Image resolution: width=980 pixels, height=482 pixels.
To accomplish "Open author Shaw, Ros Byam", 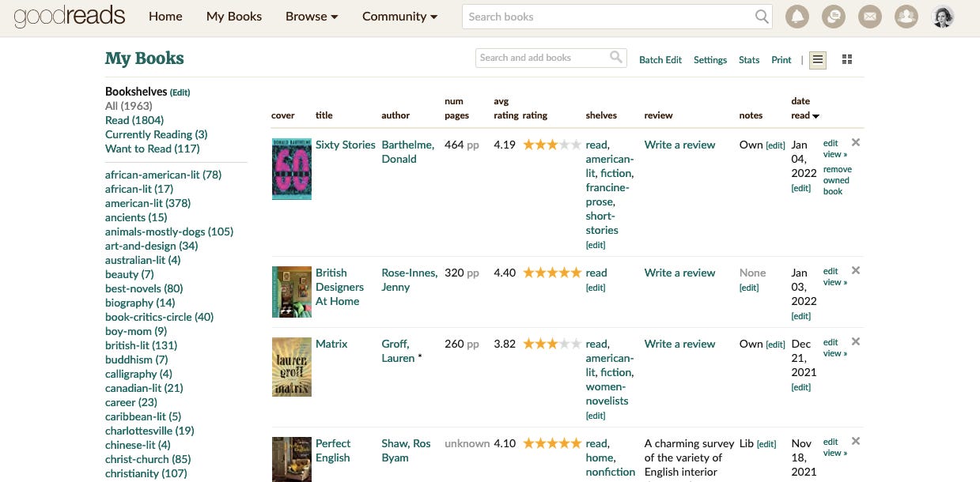I will point(407,450).
